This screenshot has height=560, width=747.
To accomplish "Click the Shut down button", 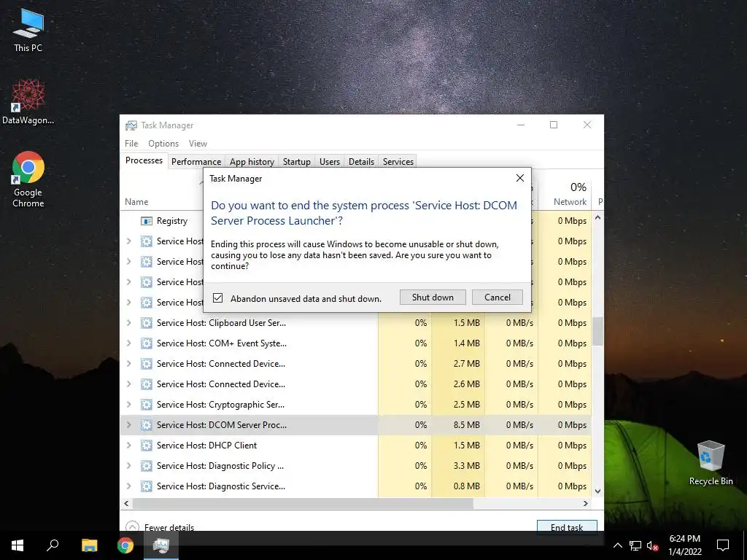I will (x=433, y=297).
